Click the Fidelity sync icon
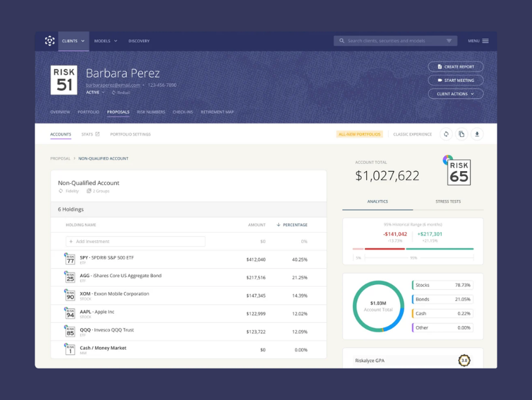Image resolution: width=532 pixels, height=400 pixels. [x=61, y=191]
